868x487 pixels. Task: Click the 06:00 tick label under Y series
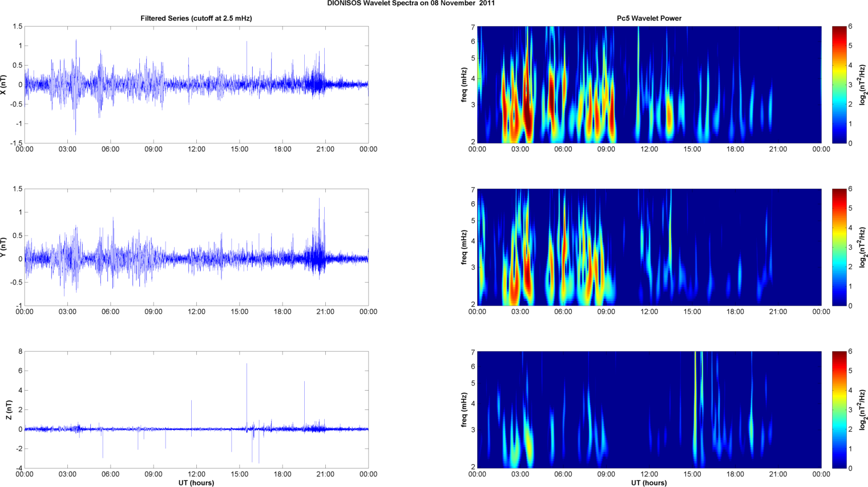click(110, 312)
